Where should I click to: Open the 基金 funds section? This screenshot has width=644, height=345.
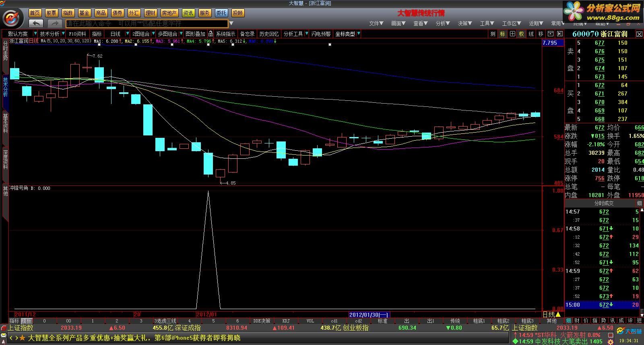coord(85,13)
